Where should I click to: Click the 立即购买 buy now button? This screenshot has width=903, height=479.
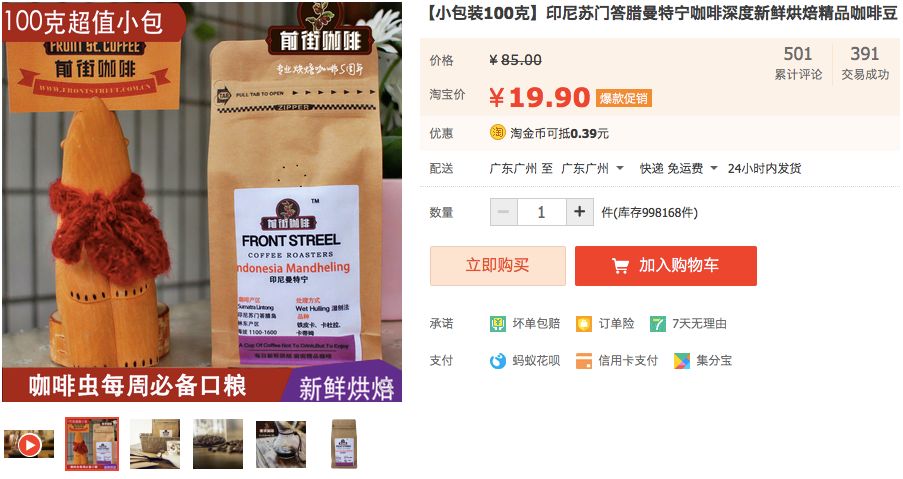tap(498, 265)
